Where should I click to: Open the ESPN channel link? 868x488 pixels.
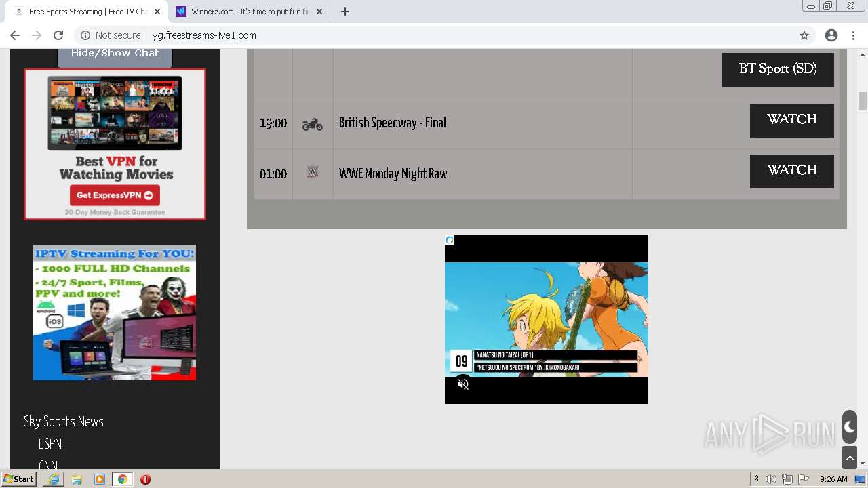click(50, 444)
